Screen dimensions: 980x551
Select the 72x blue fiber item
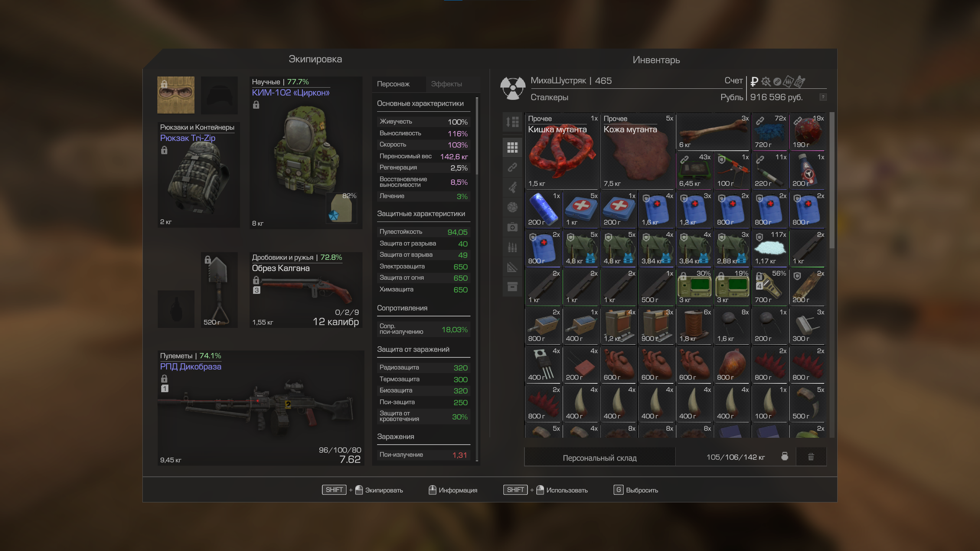pos(769,132)
